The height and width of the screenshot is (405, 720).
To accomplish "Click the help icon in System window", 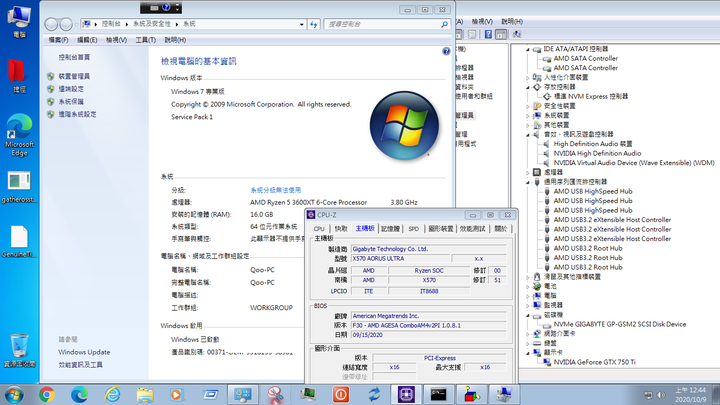I will tap(446, 51).
